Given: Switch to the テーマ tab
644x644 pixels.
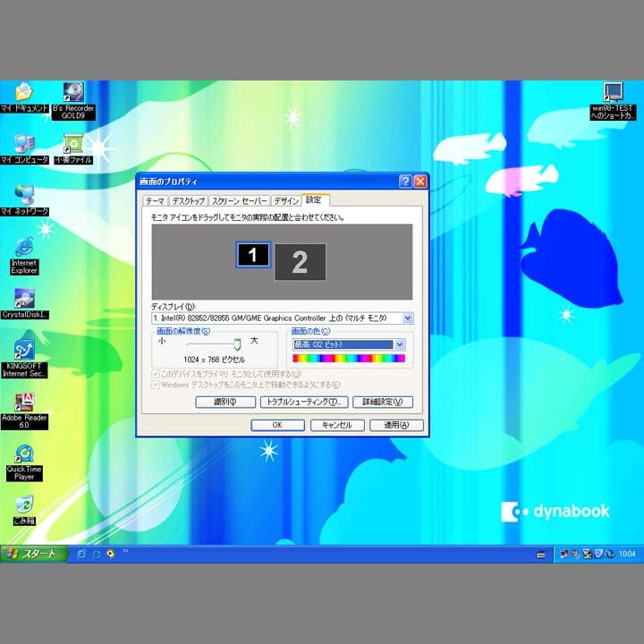Looking at the screenshot, I should [x=156, y=201].
